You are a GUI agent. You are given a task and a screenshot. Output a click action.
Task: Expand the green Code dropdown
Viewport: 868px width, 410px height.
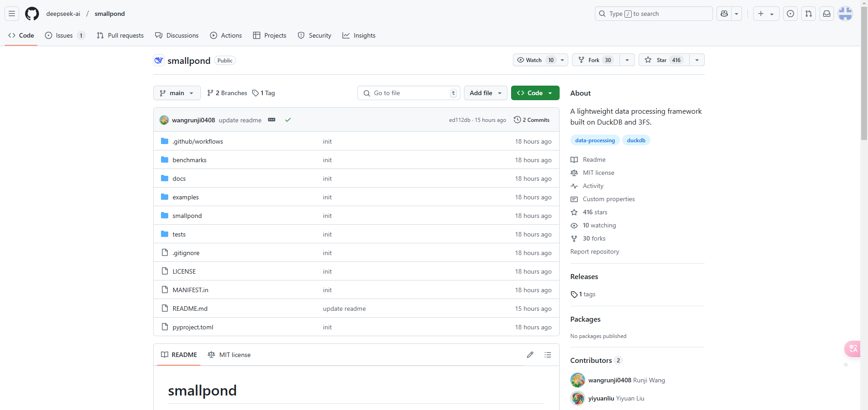coord(551,93)
